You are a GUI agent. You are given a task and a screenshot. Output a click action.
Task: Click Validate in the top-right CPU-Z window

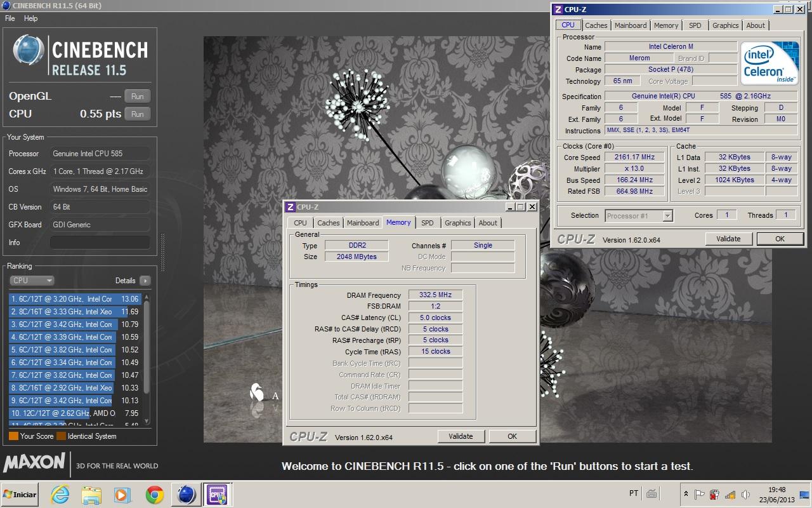pyautogui.click(x=728, y=239)
